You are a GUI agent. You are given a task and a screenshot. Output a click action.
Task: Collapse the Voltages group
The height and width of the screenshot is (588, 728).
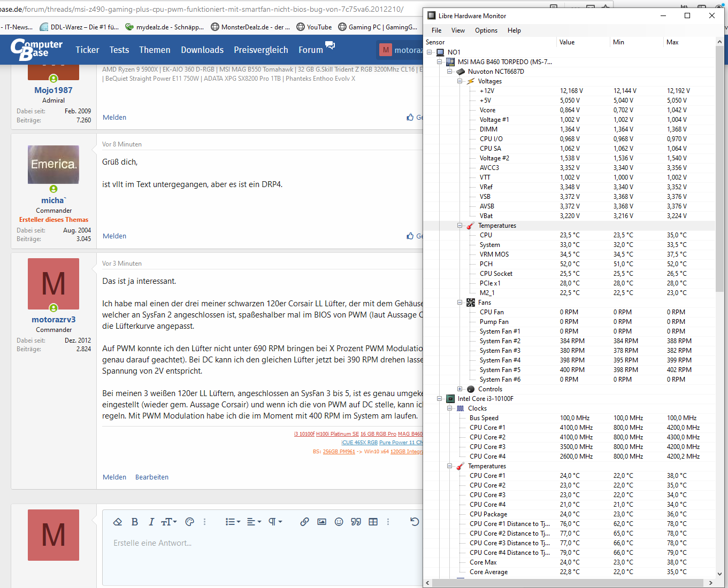tap(459, 81)
